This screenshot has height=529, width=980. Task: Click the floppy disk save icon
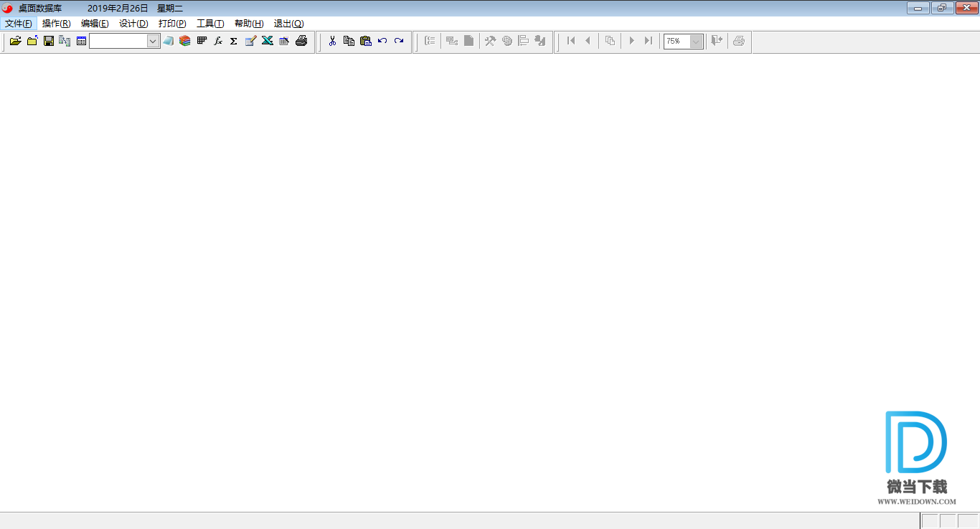point(49,41)
